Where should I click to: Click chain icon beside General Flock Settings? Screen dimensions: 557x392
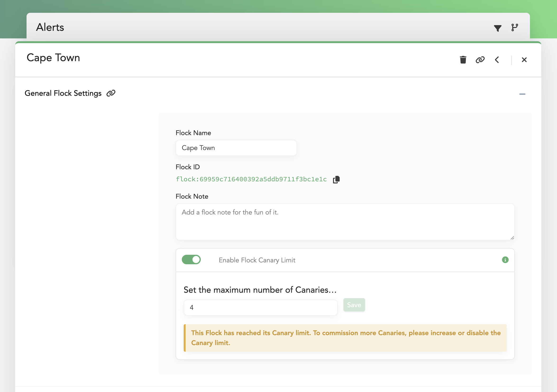coord(111,93)
